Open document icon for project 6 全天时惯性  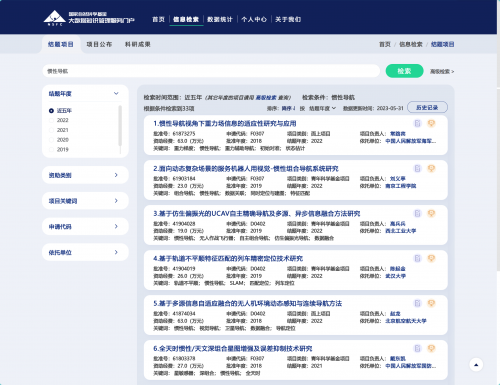tap(417, 348)
